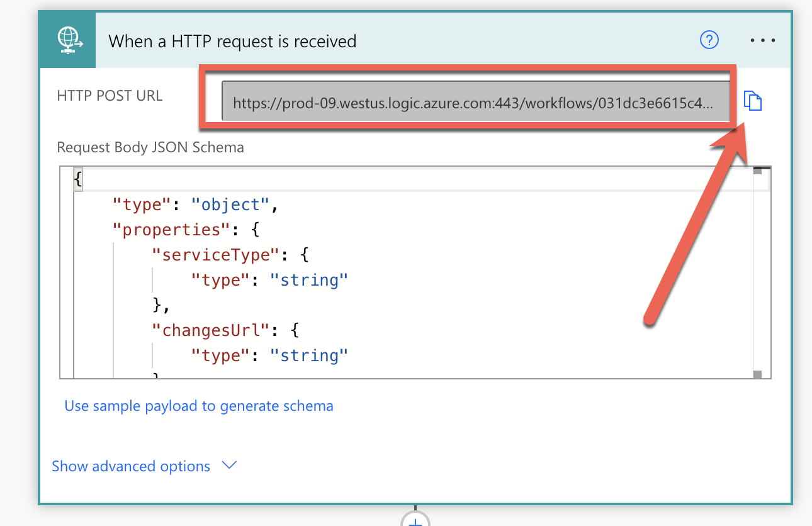Click the 'Request Body JSON Schema' label

[150, 147]
